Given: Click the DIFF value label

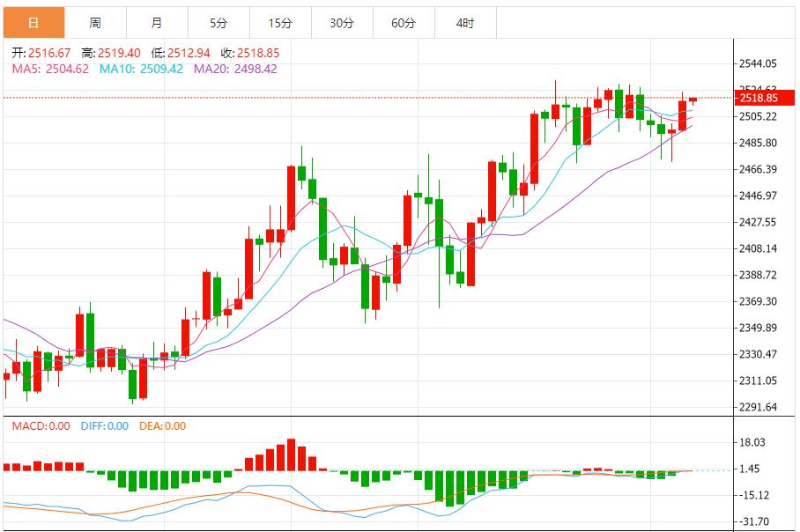Looking at the screenshot, I should [104, 426].
